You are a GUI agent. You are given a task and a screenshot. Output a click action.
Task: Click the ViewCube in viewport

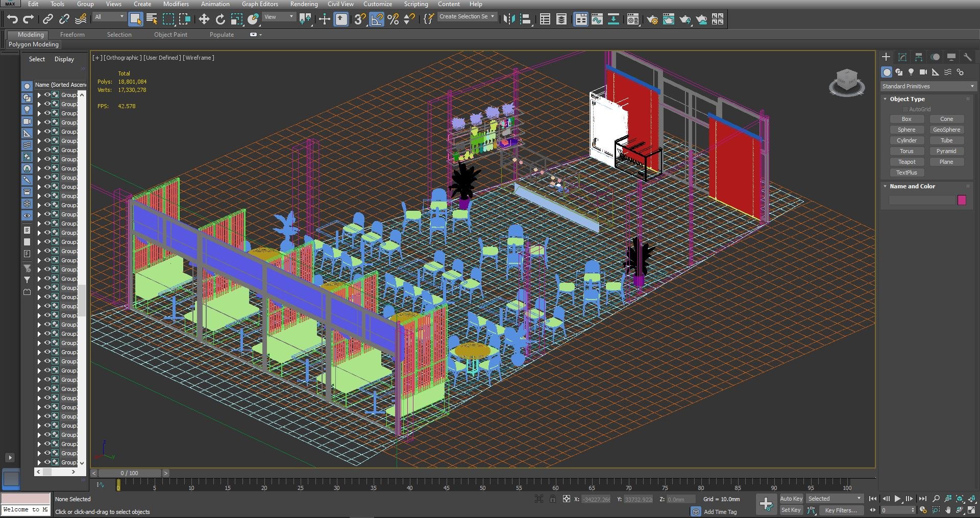coord(847,82)
